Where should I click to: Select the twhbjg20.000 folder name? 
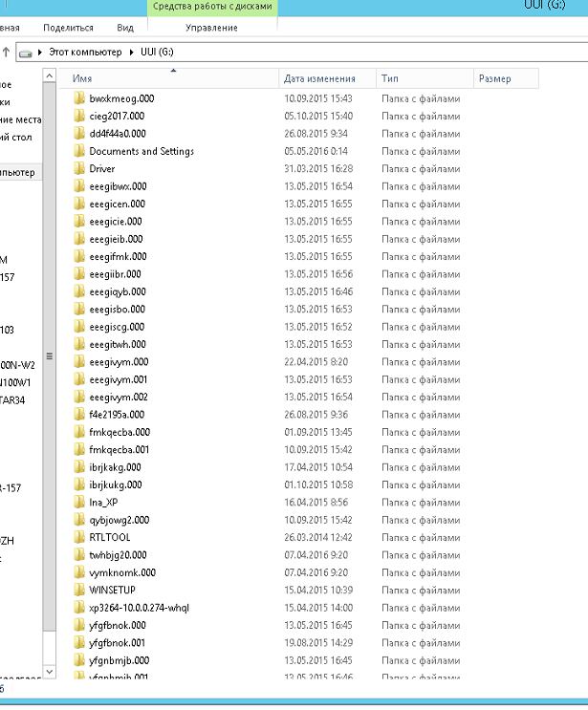[118, 555]
